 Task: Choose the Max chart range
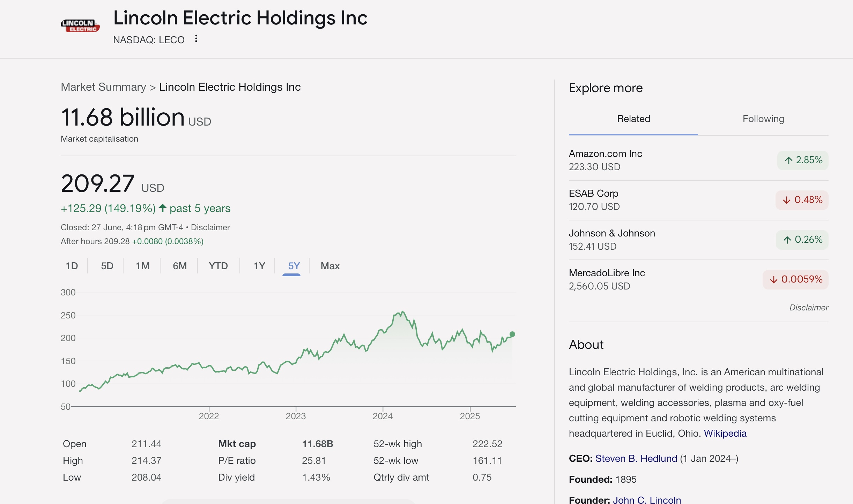[x=330, y=266]
